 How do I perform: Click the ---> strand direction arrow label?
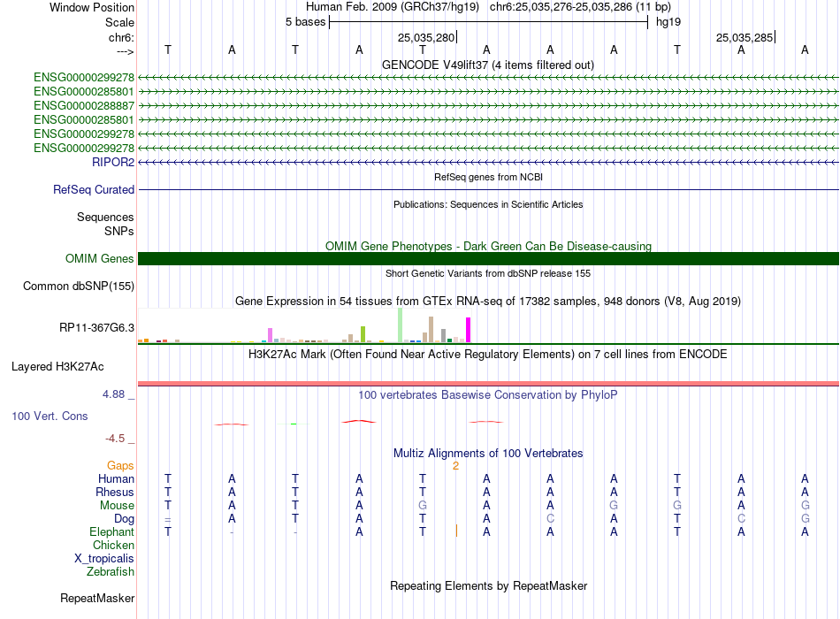click(125, 51)
